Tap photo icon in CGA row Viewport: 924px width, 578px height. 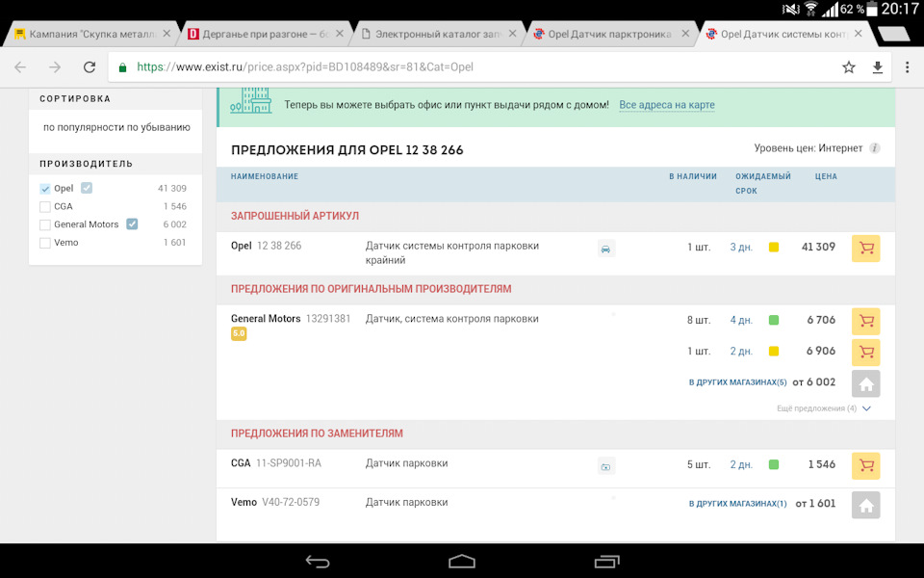[605, 466]
